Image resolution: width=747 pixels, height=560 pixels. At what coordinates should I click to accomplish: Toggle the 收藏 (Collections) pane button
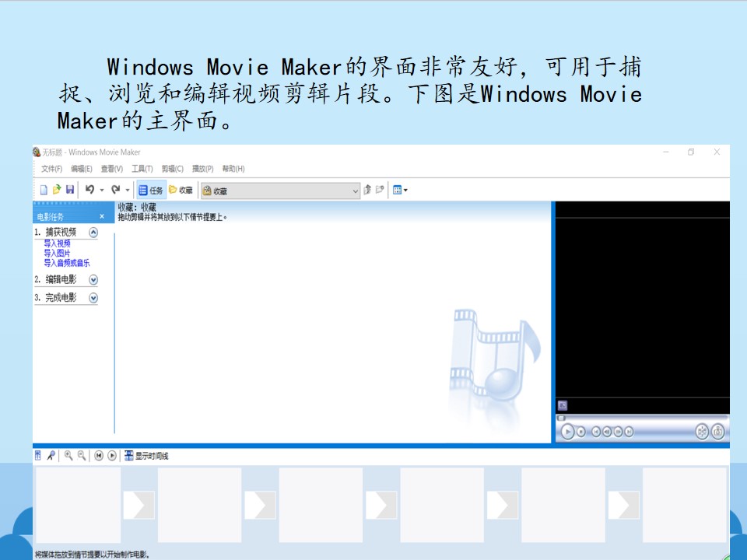(x=181, y=190)
